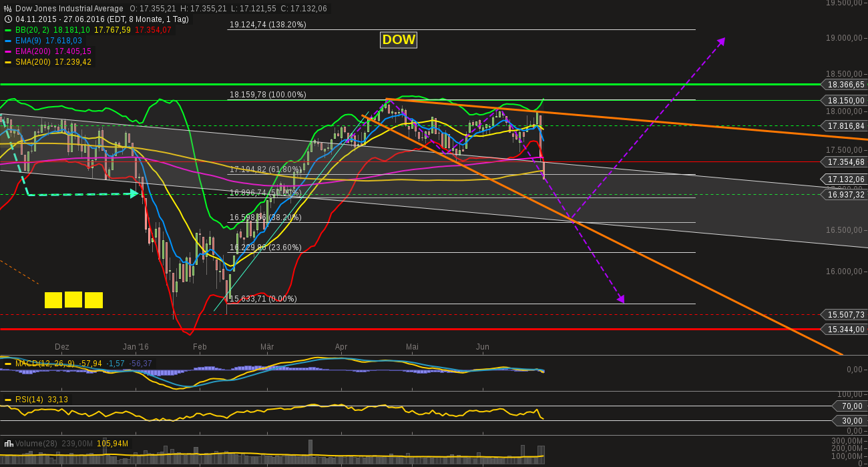Click the 18.366,65 price tag

point(845,85)
